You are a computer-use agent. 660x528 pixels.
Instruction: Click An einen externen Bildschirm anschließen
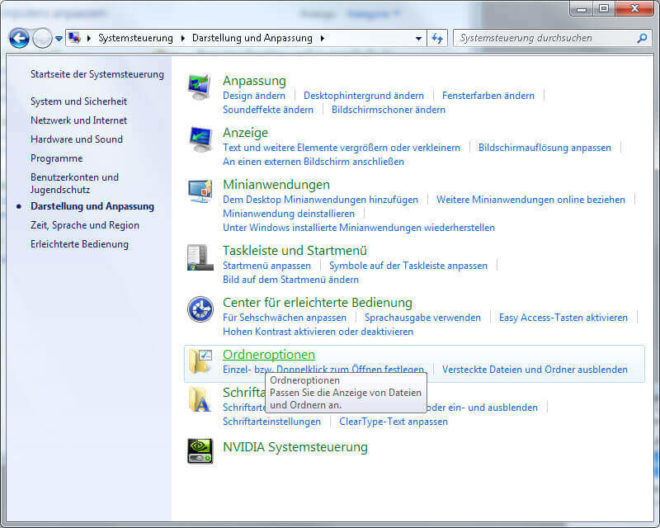point(313,162)
